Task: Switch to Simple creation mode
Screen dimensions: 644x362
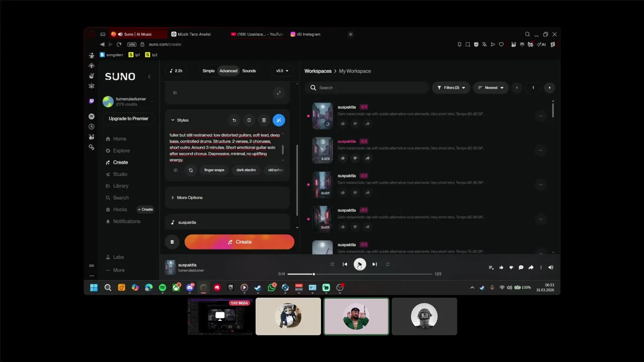Action: [208, 71]
